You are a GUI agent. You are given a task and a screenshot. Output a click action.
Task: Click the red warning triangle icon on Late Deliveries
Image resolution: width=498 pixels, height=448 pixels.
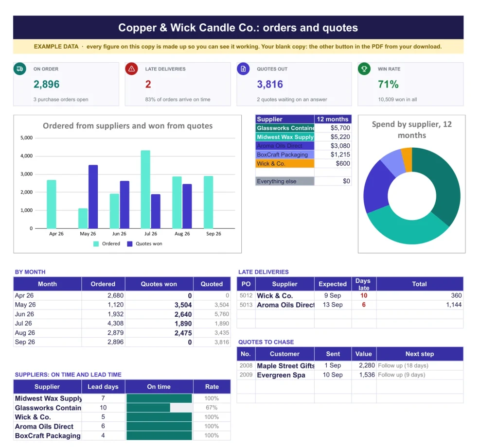(x=131, y=69)
